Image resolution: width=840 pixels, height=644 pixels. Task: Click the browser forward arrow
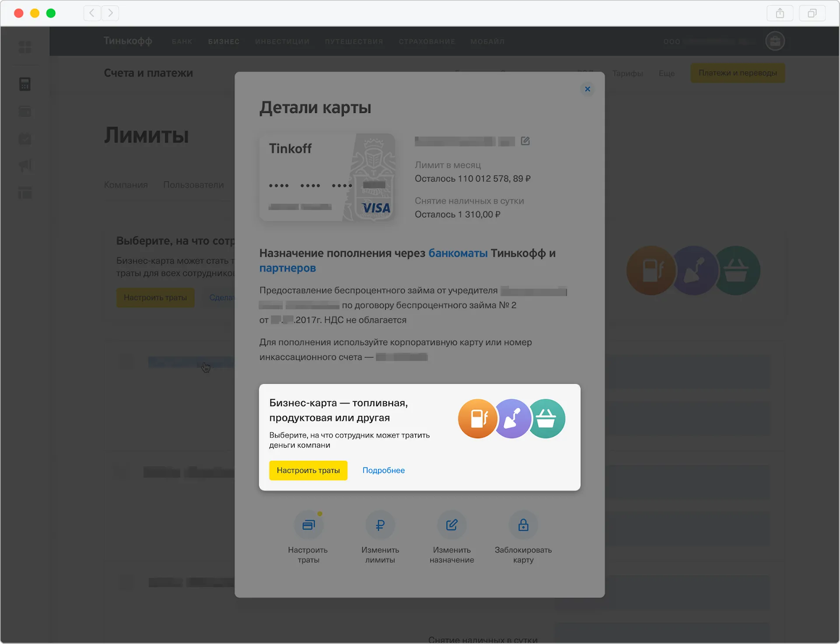click(110, 13)
